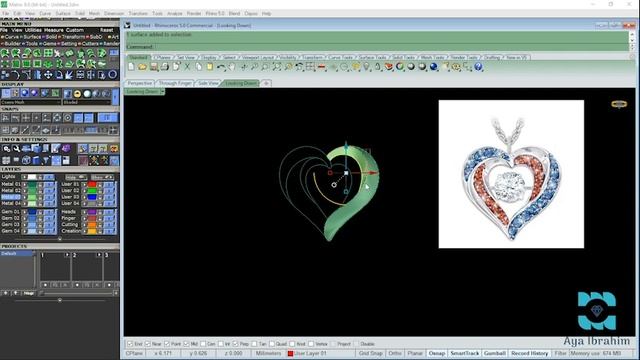Click the padlock Lock objects icon
Viewport: 640px width, 360px height.
pyautogui.click(x=378, y=67)
